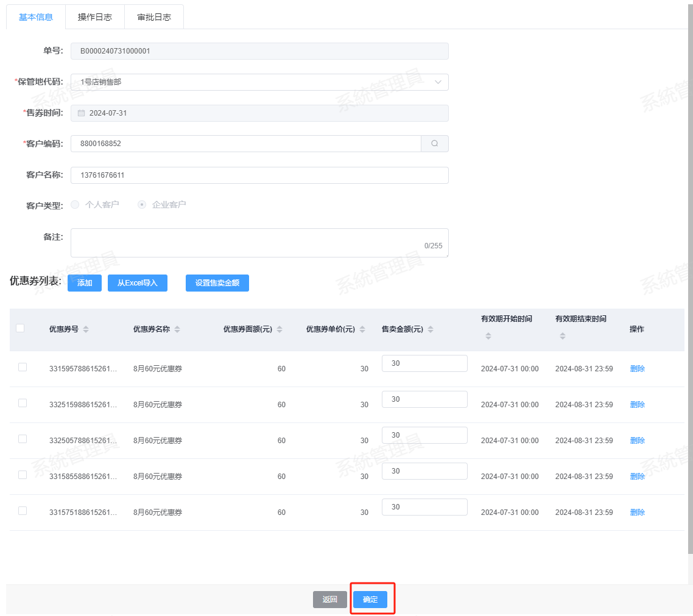Sort by 有效期开始时间 column arrows

click(x=488, y=336)
